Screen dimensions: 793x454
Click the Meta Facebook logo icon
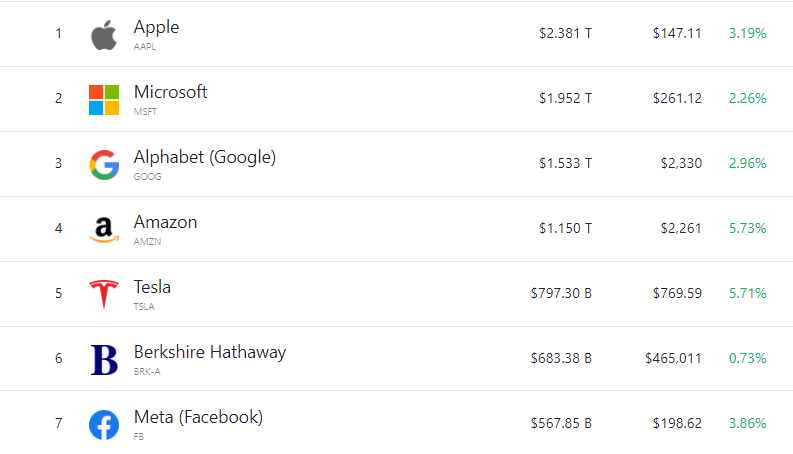point(104,425)
